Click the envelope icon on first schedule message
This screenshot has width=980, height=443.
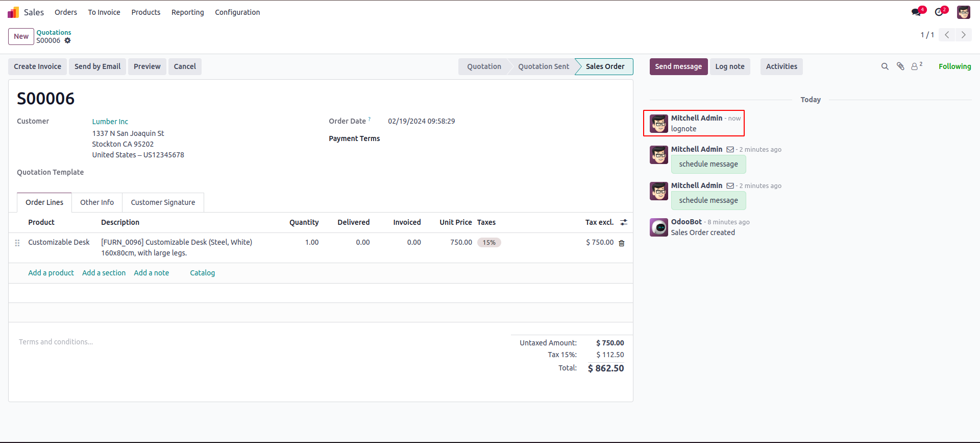pyautogui.click(x=730, y=150)
